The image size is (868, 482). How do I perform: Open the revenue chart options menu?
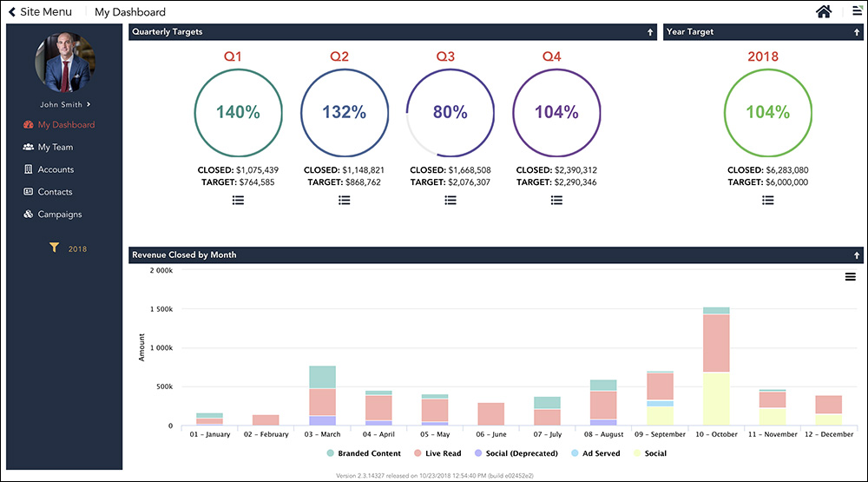click(850, 277)
